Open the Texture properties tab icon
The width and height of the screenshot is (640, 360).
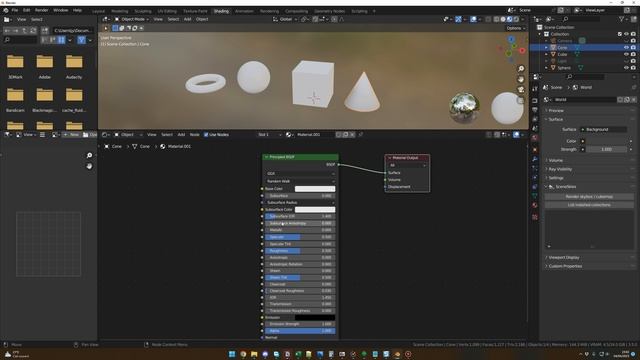[535, 217]
